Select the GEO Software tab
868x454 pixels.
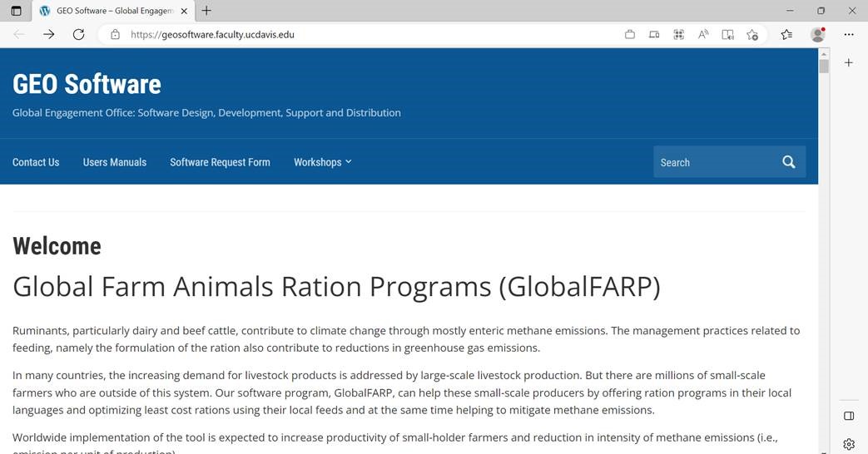113,11
